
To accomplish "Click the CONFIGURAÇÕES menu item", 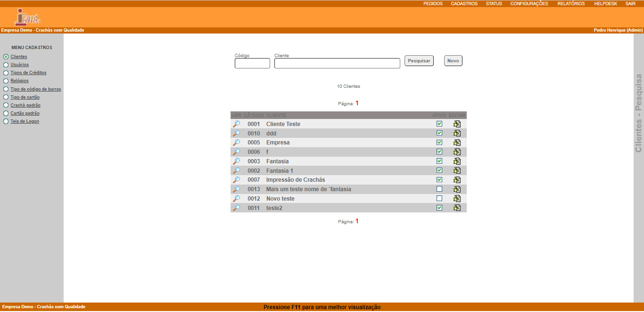I will 529,4.
